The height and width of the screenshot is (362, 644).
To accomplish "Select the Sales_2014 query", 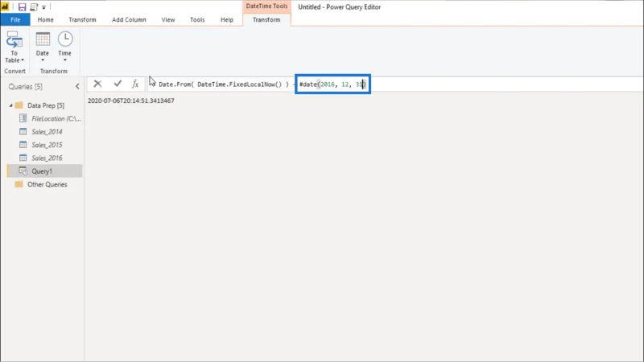I will coord(47,132).
